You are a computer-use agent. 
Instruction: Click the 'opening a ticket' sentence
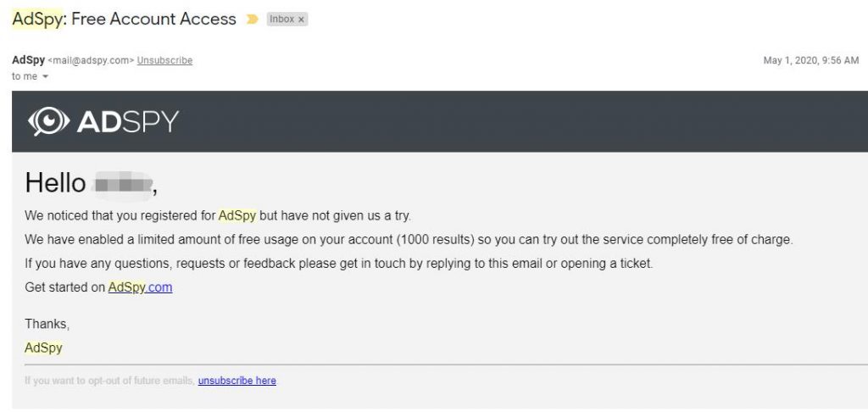click(339, 264)
